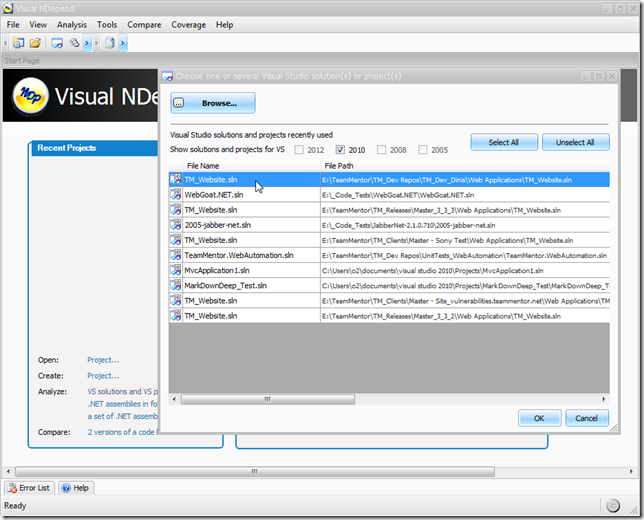Click the New Project toolbar icon
The height and width of the screenshot is (520, 644).
tap(19, 43)
